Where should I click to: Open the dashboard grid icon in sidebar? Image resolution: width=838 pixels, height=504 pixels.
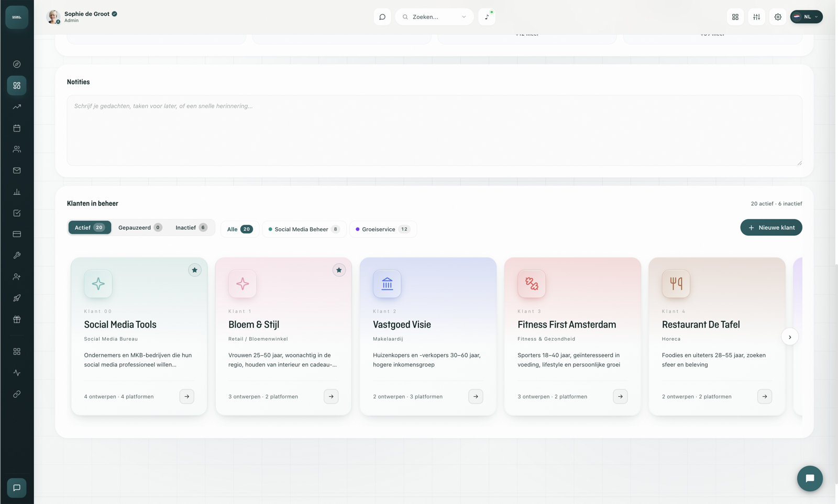17,85
